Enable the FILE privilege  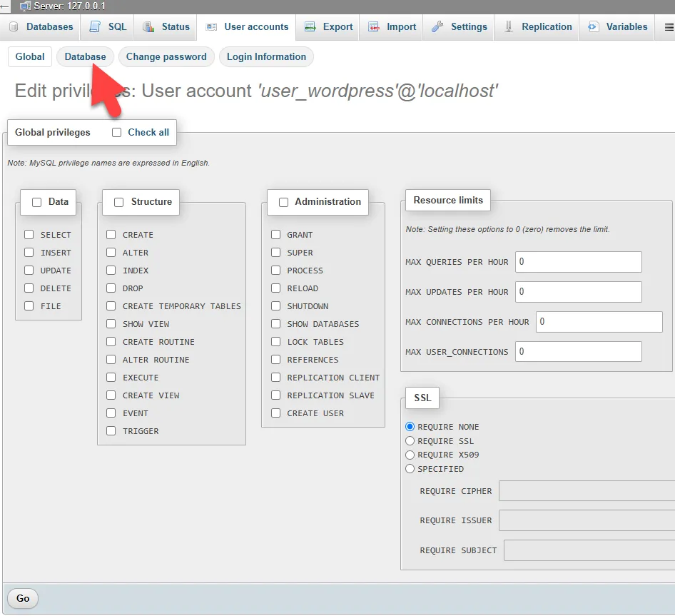coord(29,306)
